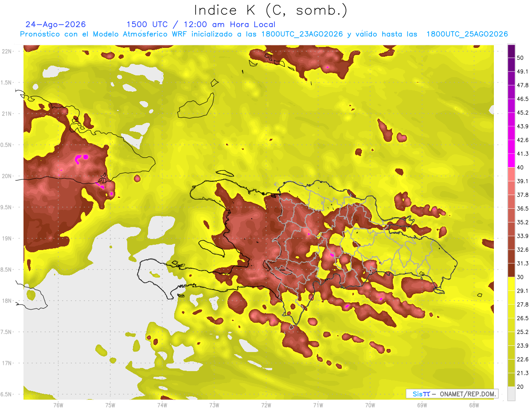
Task: Click the colorbar value "26.5"
Action: point(523,318)
